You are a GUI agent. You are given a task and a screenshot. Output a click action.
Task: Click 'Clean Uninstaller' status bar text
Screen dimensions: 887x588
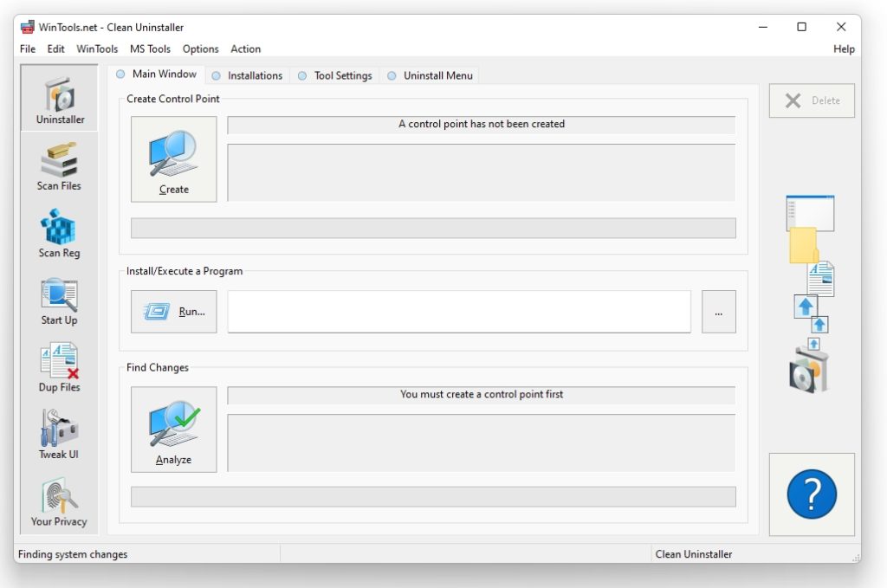click(x=694, y=554)
